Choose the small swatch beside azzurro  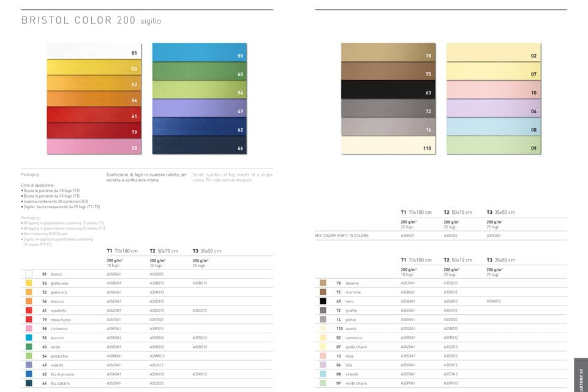29,337
